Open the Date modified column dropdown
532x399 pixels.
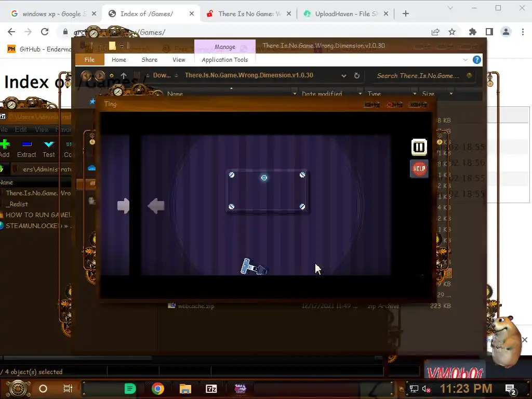(360, 94)
